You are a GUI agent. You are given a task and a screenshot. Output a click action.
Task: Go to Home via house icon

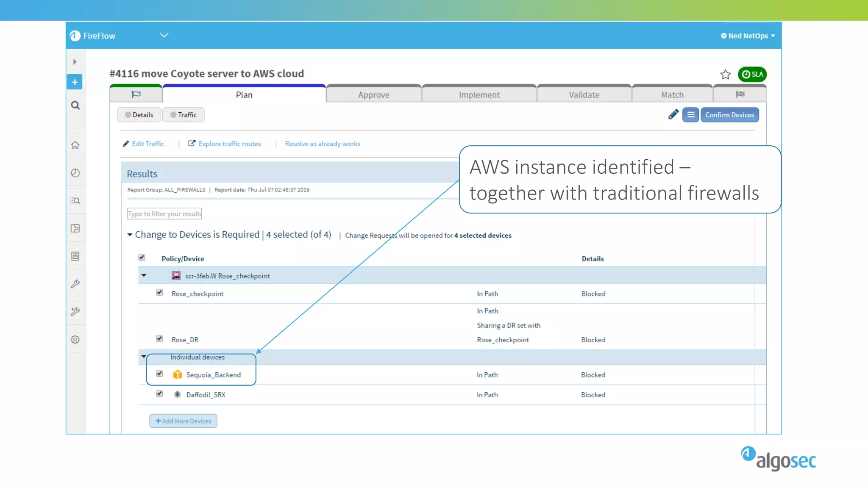[x=75, y=145]
